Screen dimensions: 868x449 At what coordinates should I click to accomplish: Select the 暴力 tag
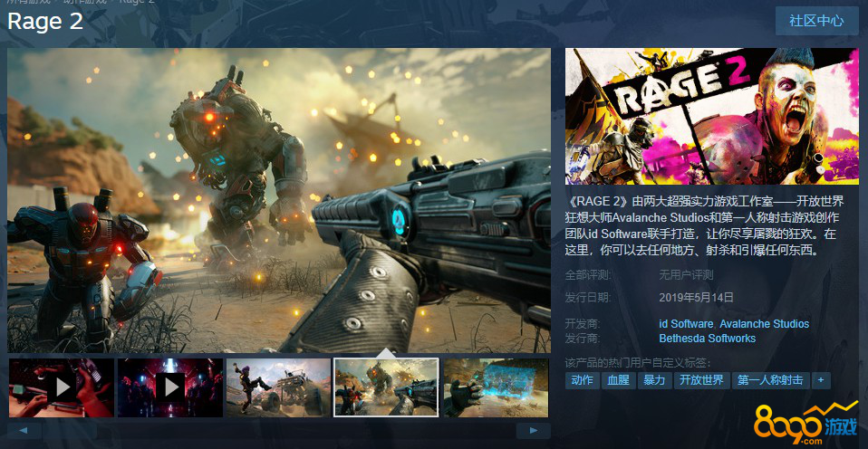(653, 380)
